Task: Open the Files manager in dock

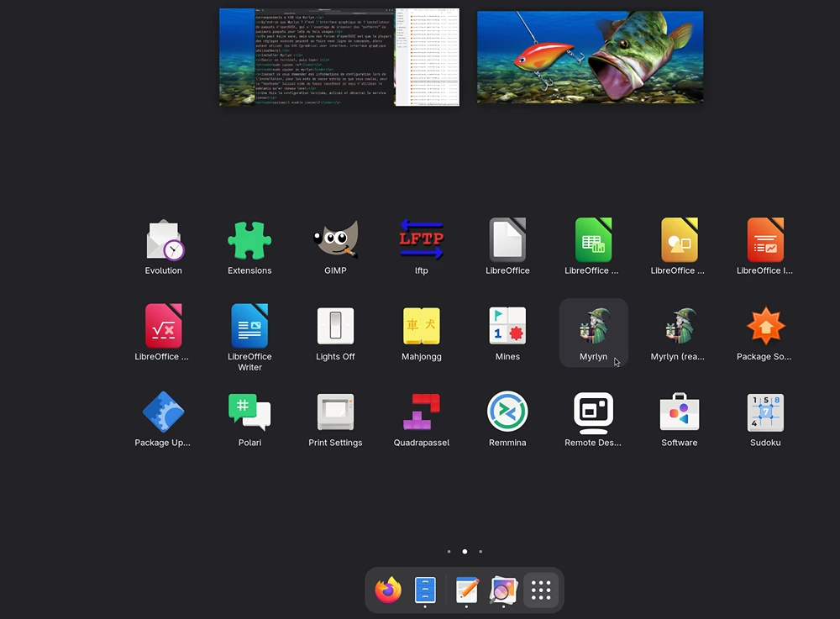Action: pos(425,590)
